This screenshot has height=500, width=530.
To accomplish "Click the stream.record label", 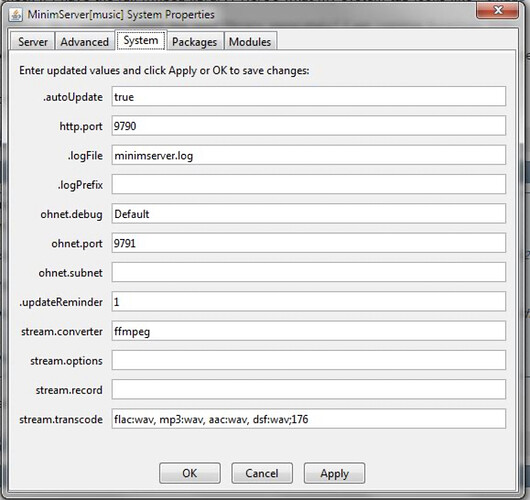I will tap(69, 390).
